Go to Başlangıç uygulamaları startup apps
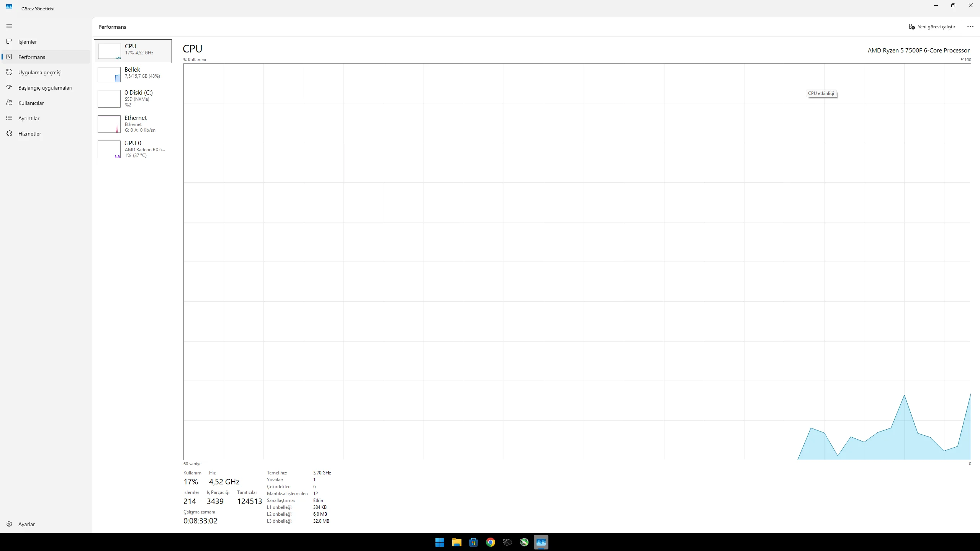This screenshot has height=551, width=980. [x=45, y=88]
